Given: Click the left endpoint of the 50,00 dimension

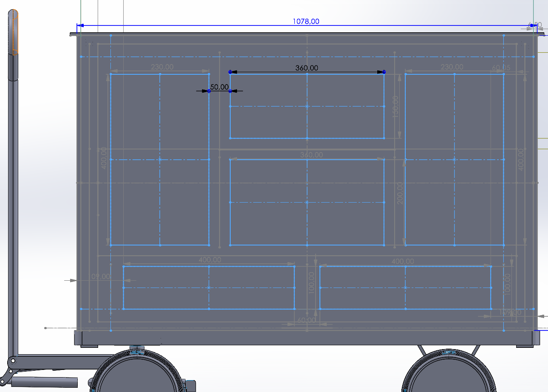Looking at the screenshot, I should tap(209, 91).
